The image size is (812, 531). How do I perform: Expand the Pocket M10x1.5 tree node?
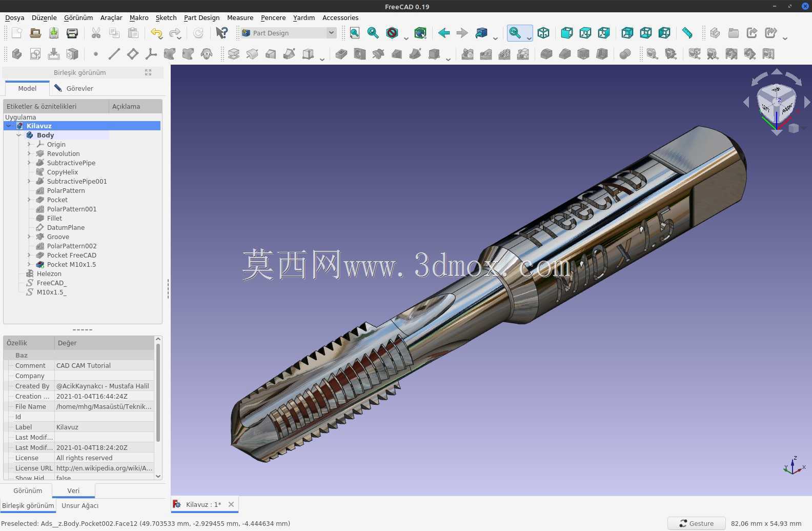29,264
